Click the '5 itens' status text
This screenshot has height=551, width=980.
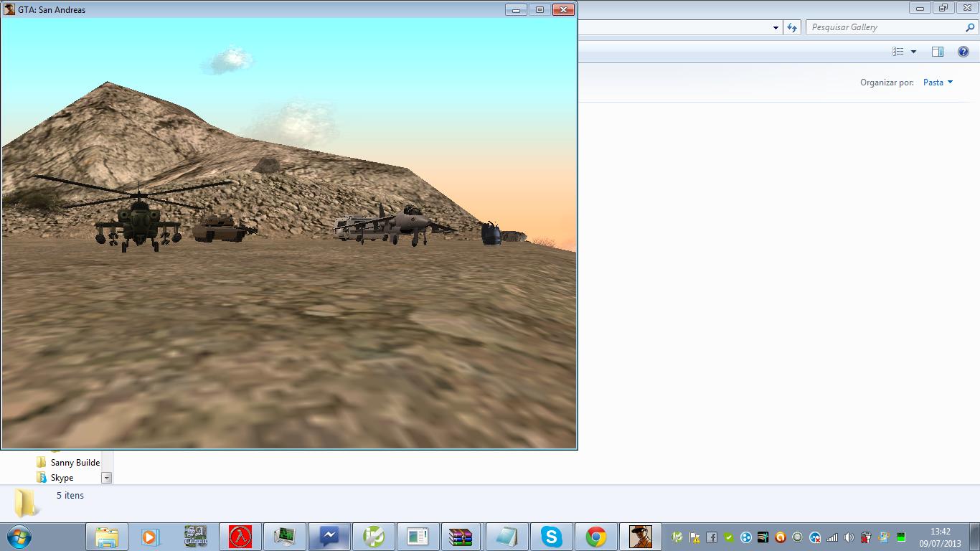[70, 496]
